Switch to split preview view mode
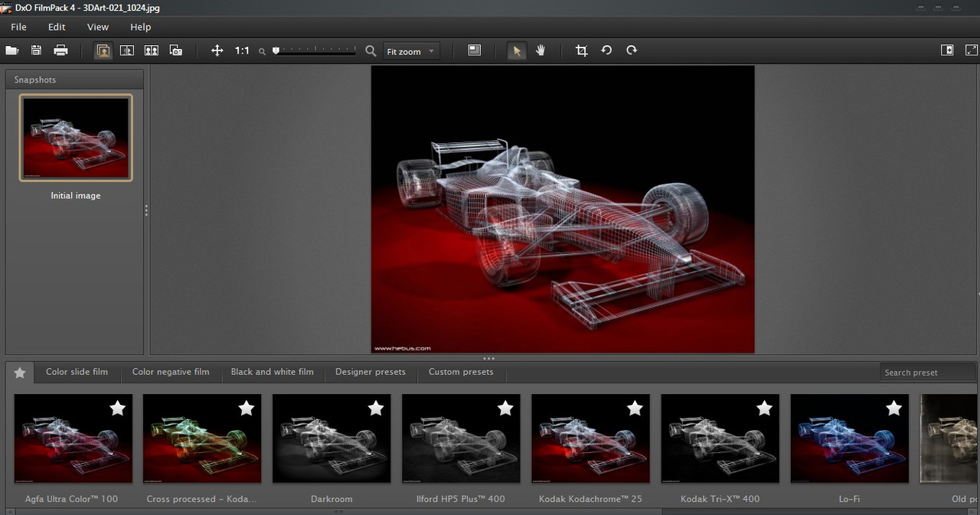The height and width of the screenshot is (515, 980). point(127,51)
